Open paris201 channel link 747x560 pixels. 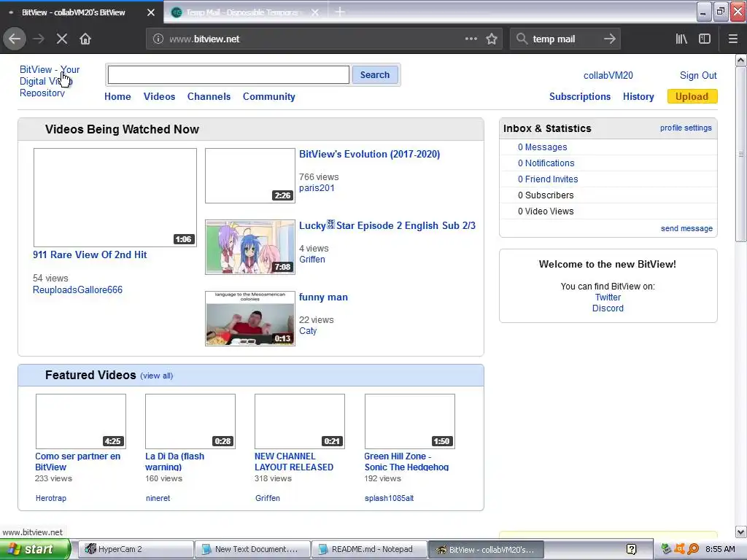coord(317,188)
